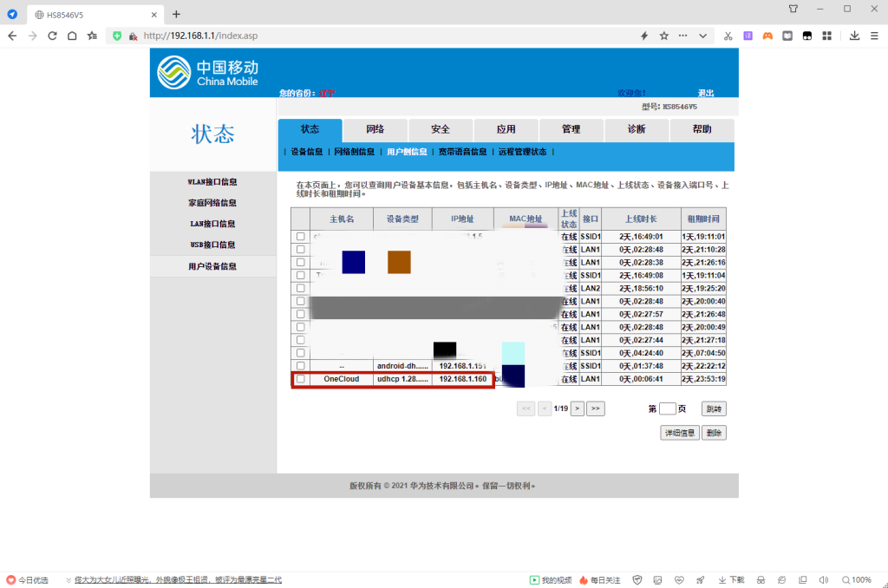
Task: Click the browser refresh icon
Action: point(52,36)
